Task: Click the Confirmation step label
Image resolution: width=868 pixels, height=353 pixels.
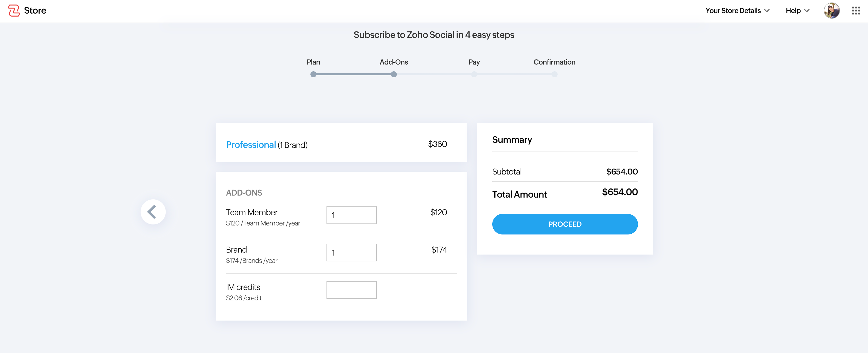Action: 554,62
